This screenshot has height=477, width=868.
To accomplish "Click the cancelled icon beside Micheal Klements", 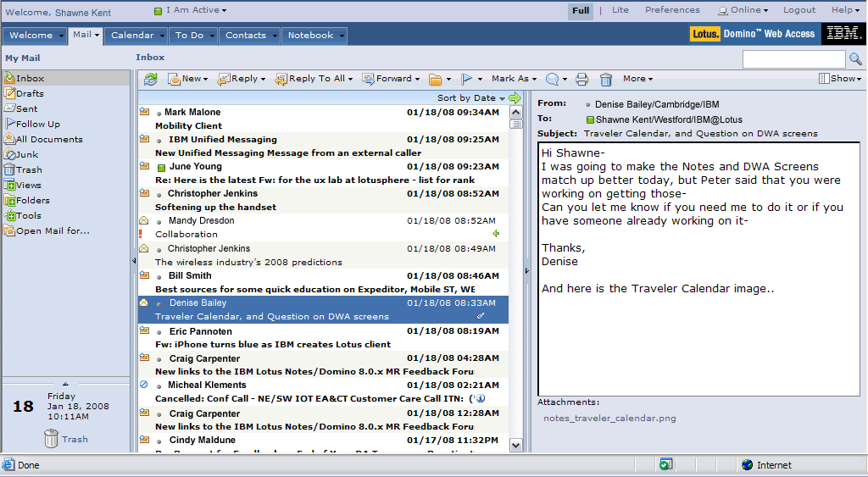I will coord(144,384).
